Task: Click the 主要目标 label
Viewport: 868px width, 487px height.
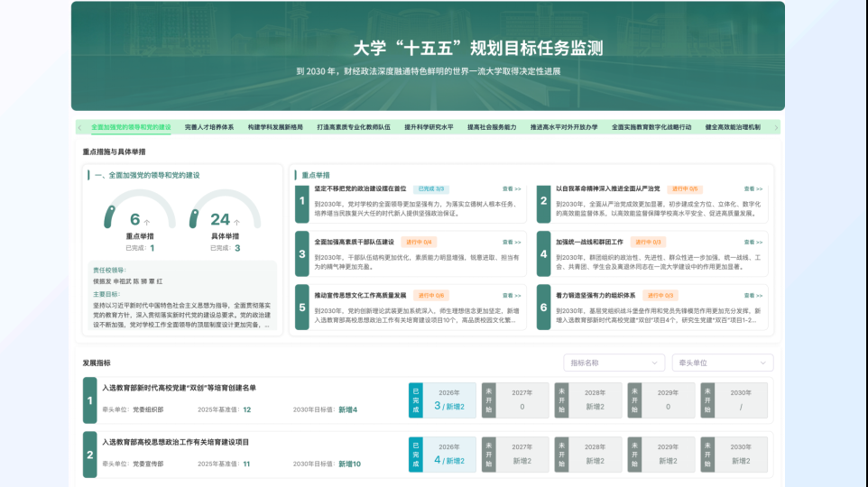Action: [106, 294]
